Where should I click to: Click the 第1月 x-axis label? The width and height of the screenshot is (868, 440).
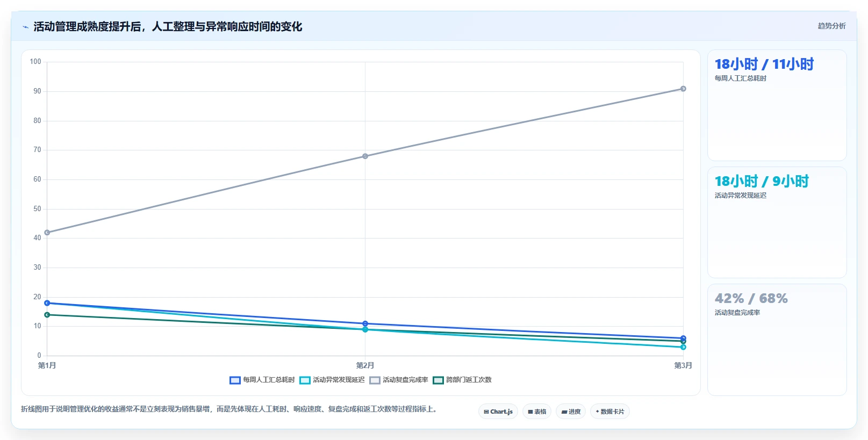pyautogui.click(x=47, y=365)
